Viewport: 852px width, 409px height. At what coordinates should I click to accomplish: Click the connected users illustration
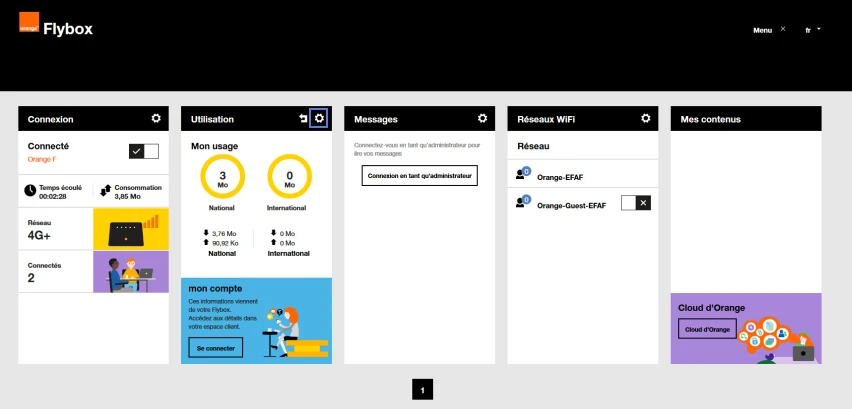pos(131,272)
